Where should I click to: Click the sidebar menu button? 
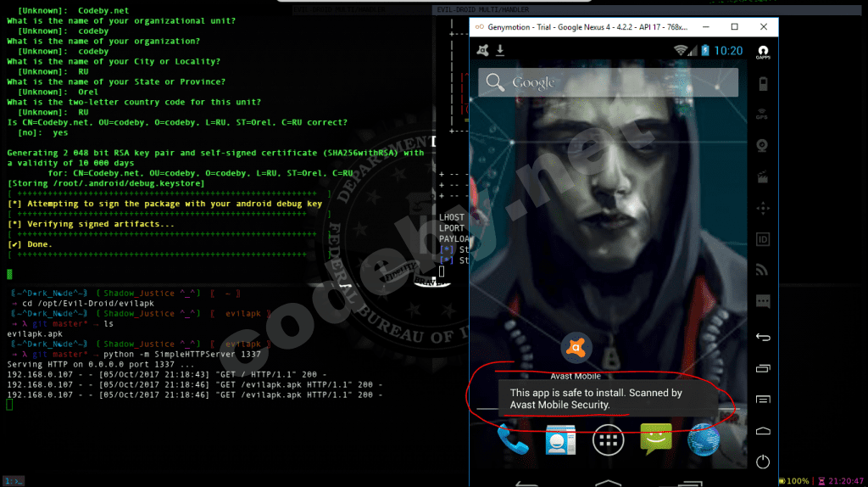pyautogui.click(x=763, y=399)
